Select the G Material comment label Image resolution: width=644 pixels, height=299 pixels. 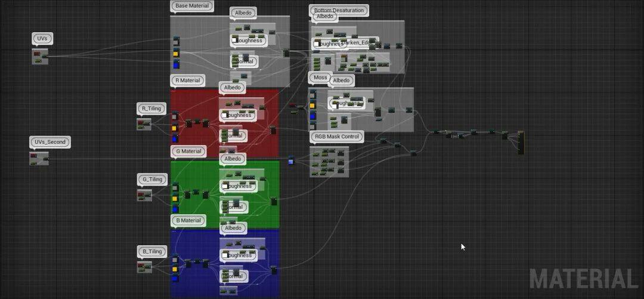tap(188, 152)
